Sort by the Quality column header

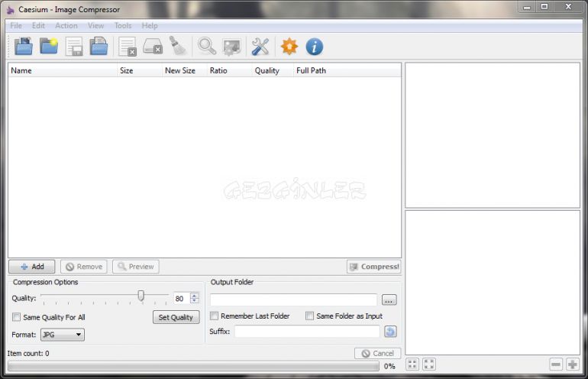[x=273, y=70]
